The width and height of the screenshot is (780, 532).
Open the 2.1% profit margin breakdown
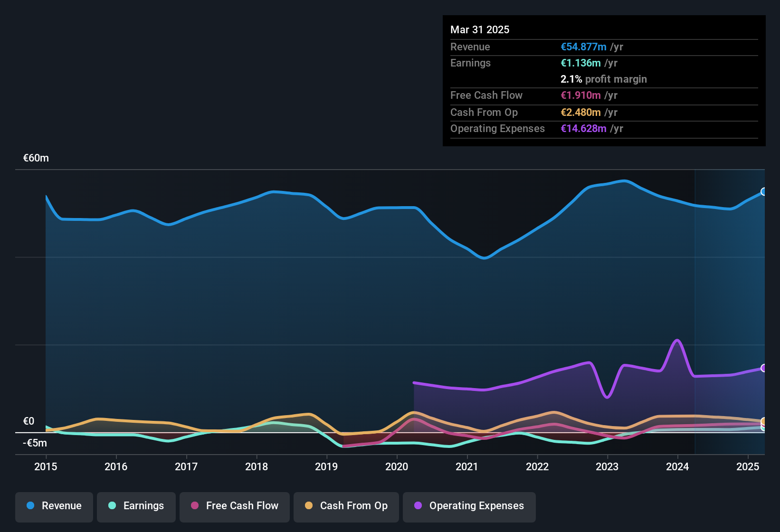click(603, 79)
